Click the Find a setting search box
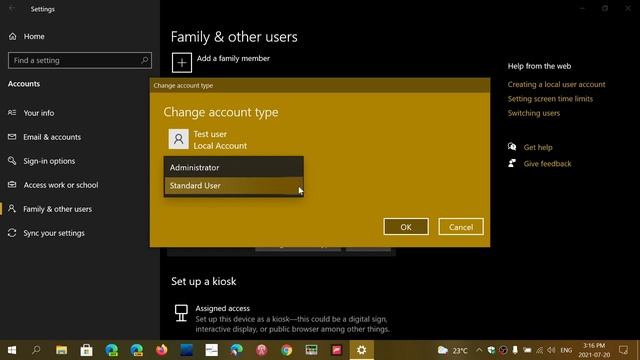This screenshot has height=360, width=640. coord(80,60)
